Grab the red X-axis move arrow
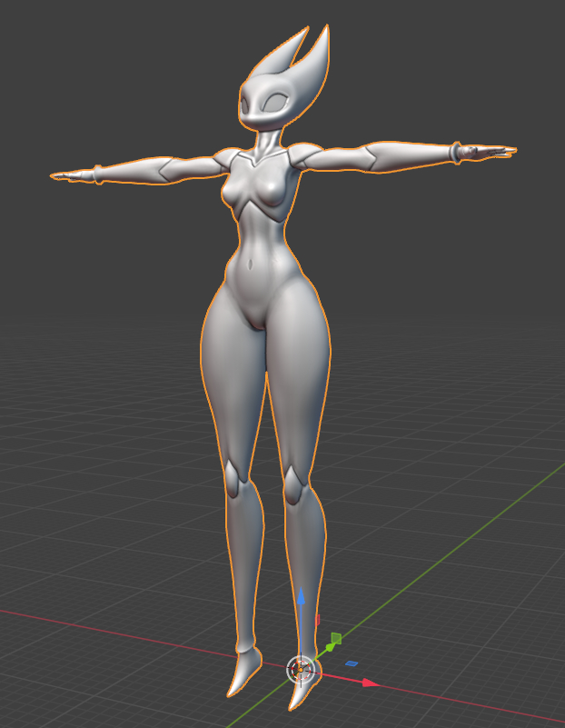Image resolution: width=565 pixels, height=728 pixels. pos(369,683)
